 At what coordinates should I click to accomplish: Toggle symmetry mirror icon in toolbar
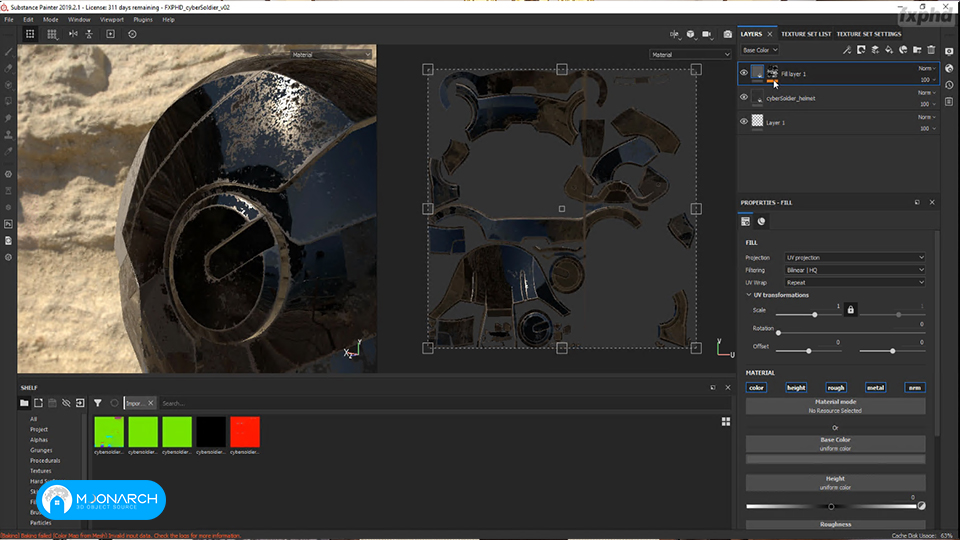tap(73, 34)
